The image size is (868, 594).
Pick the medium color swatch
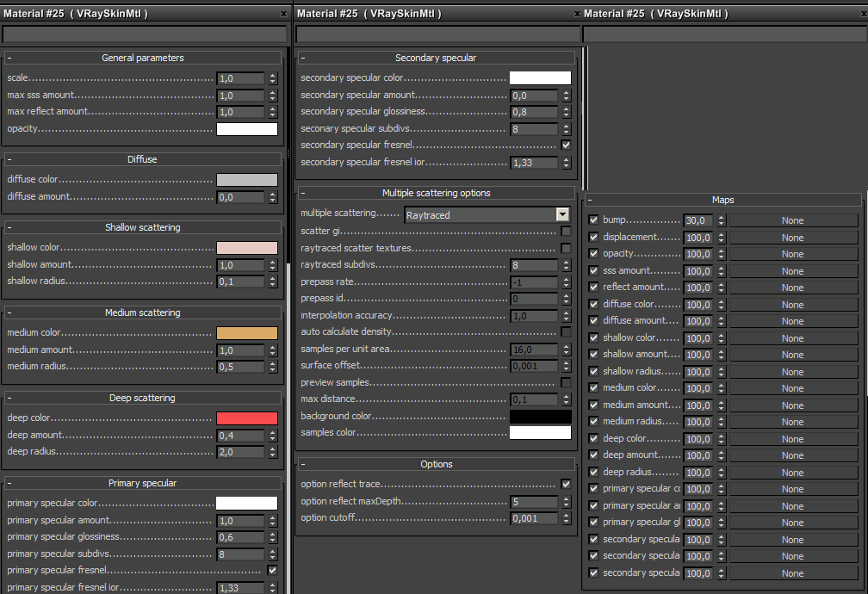pos(247,333)
